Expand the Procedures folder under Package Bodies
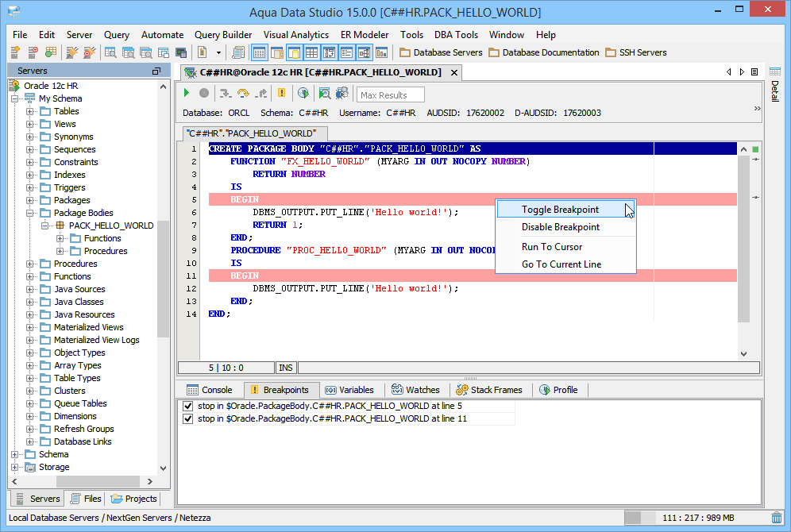This screenshot has width=791, height=532. pos(60,251)
